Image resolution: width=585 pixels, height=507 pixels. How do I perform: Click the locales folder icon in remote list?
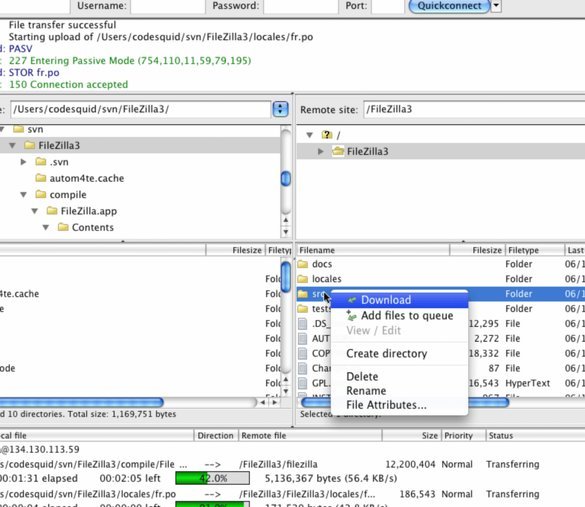coord(303,279)
